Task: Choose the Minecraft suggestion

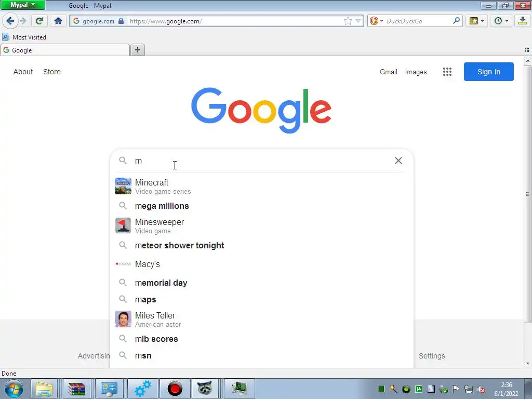Action: pyautogui.click(x=262, y=187)
